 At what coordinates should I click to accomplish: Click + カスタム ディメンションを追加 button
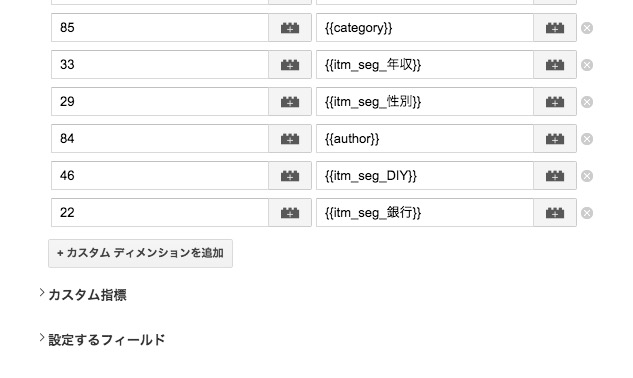[140, 253]
